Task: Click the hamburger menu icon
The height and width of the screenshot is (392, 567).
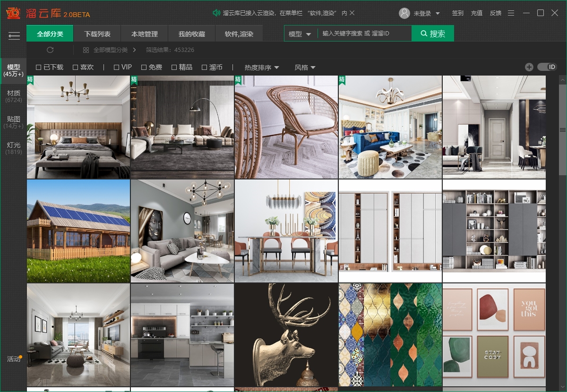Action: coord(14,35)
